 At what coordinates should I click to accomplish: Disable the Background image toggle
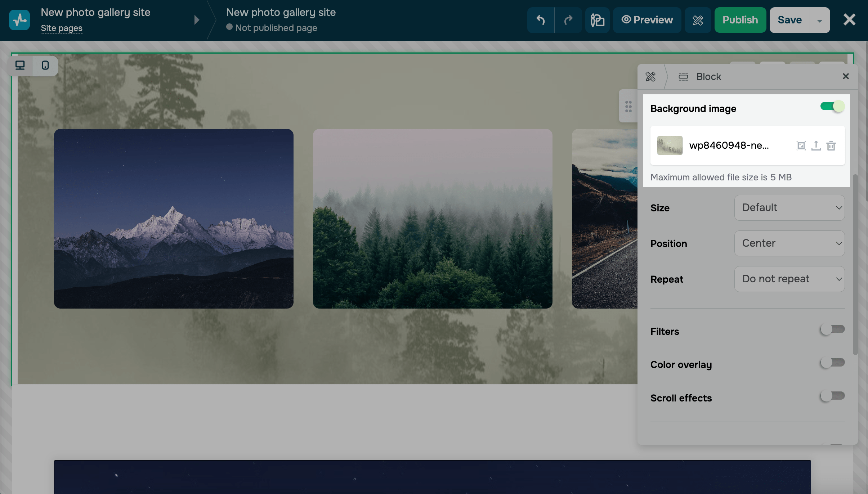click(x=832, y=107)
